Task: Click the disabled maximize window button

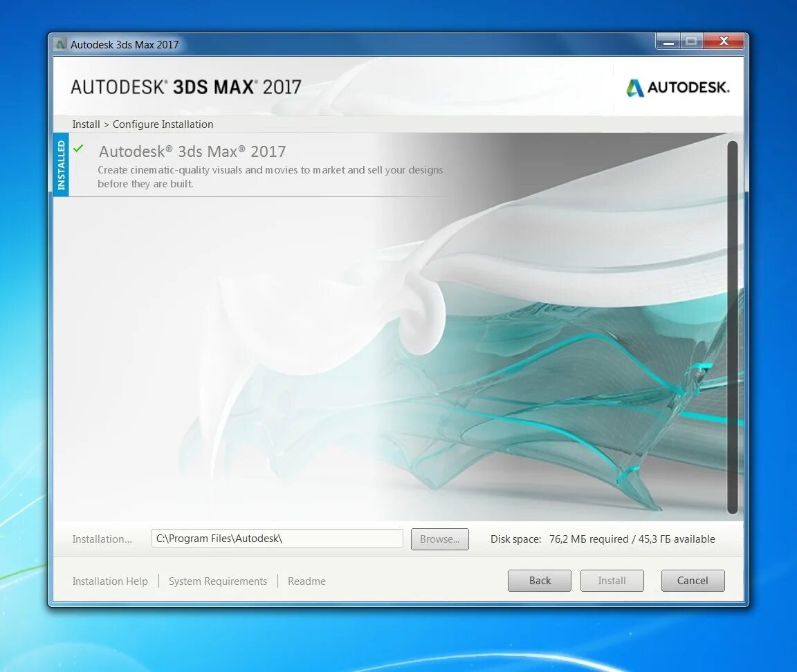Action: [691, 41]
